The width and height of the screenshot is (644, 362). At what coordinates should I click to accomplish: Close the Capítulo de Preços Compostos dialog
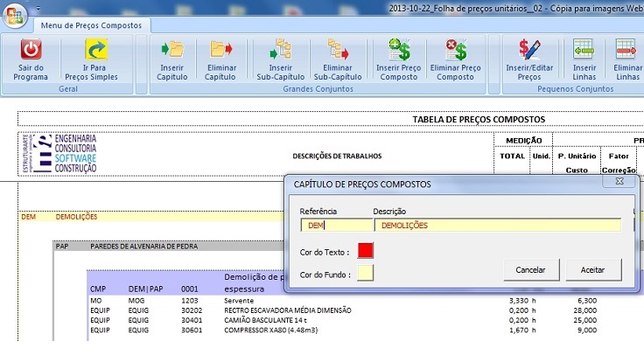coord(619,182)
